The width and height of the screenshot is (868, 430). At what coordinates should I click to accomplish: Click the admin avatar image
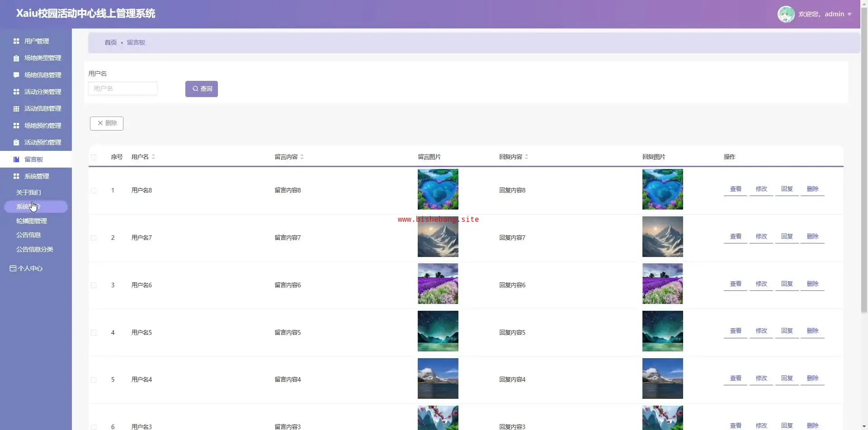coord(786,14)
